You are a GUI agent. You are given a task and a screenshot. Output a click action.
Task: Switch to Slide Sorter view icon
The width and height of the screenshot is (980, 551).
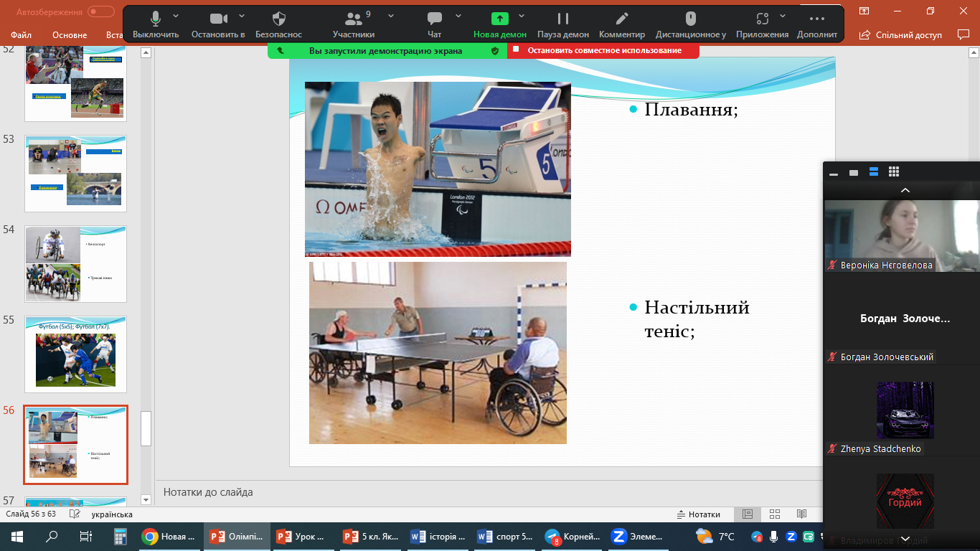point(775,514)
